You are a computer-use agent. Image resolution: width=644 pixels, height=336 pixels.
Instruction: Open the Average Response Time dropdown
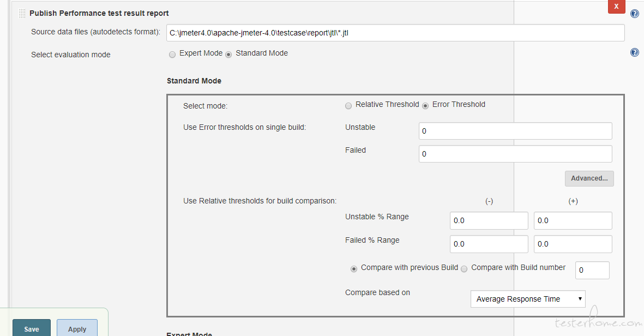tap(527, 299)
